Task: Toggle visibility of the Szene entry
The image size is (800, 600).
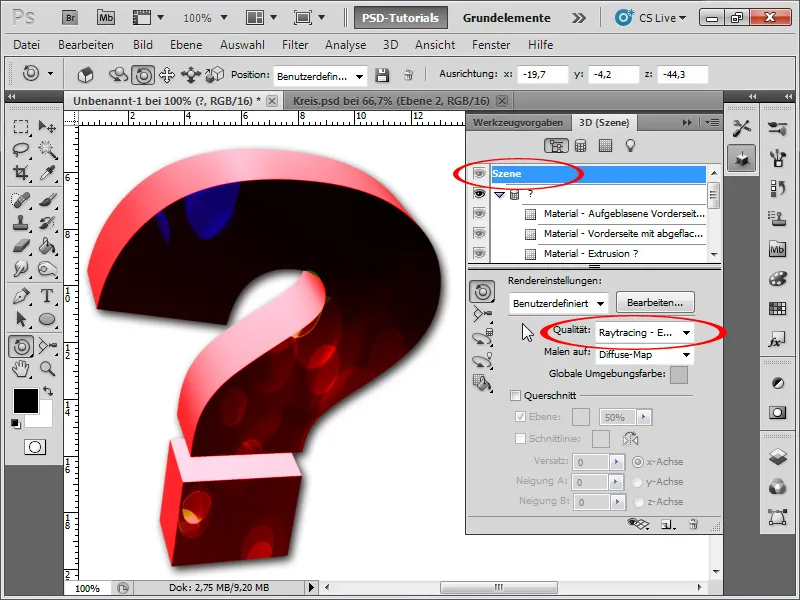Action: [x=479, y=173]
